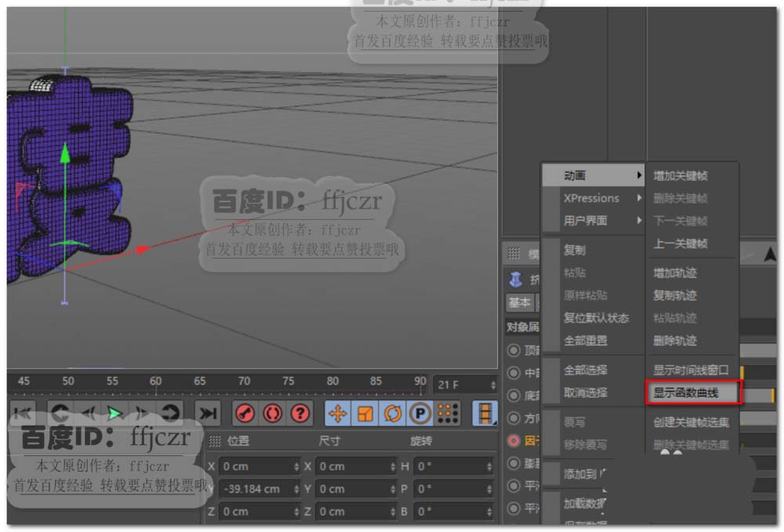Viewport: 784px width, 532px height.
Task: Go to previous keyframe button
Action: point(60,413)
